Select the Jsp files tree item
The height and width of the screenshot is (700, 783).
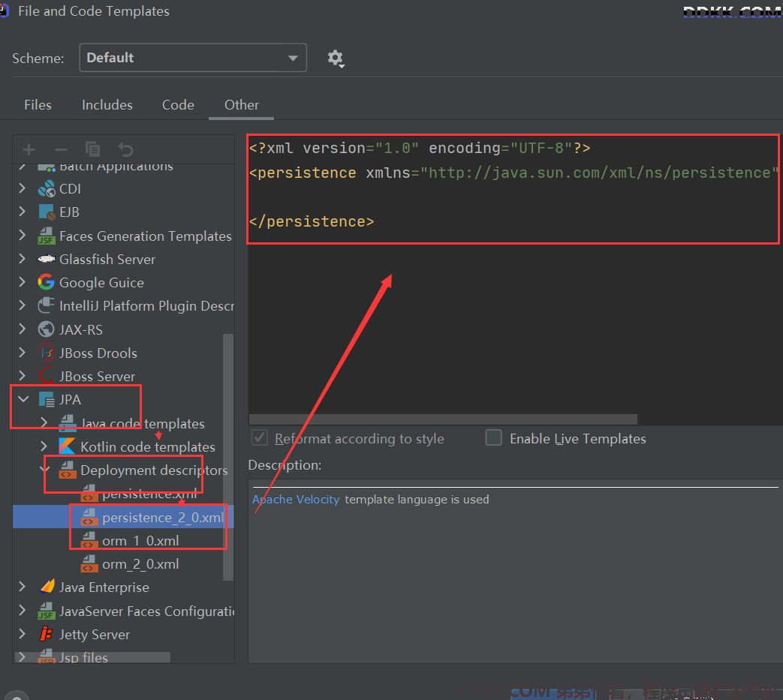point(83,657)
